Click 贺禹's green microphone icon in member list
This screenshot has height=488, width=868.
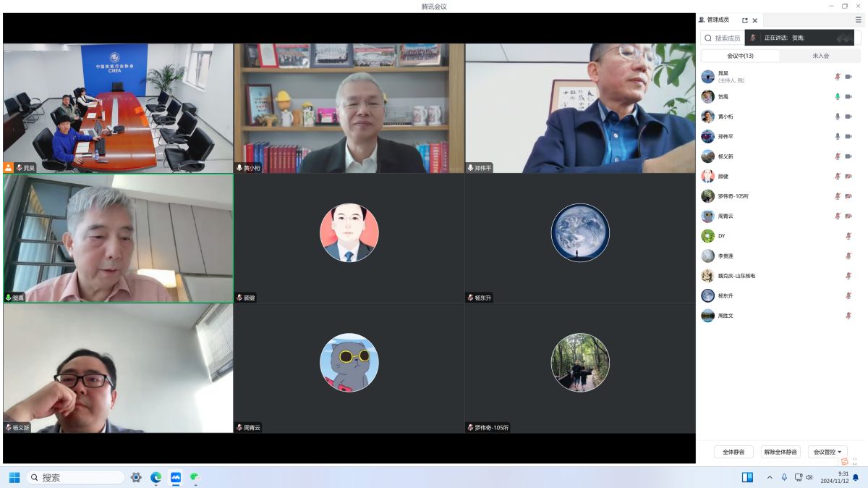(838, 96)
